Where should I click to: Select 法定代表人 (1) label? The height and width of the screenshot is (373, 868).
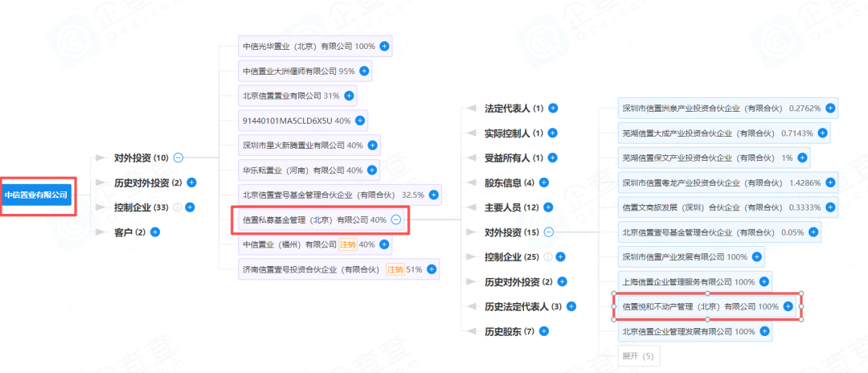[514, 108]
